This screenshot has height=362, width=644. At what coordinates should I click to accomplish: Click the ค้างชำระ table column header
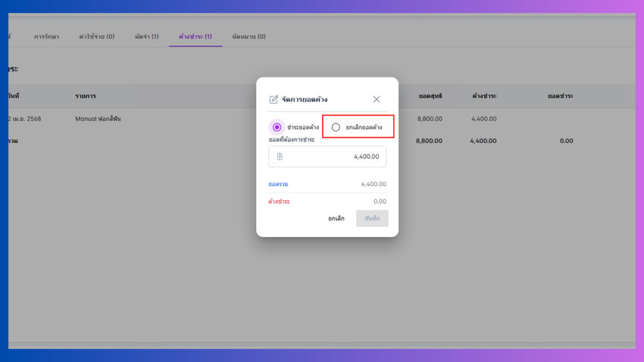[484, 96]
